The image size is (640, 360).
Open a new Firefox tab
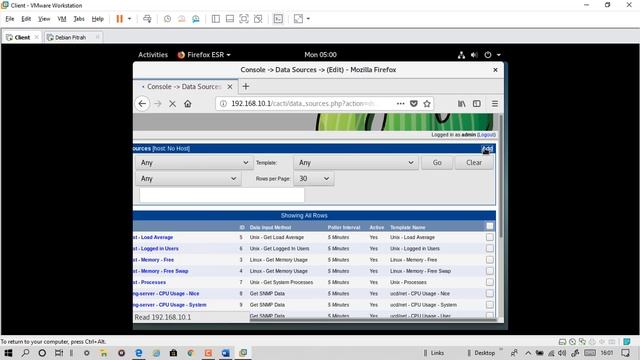[246, 87]
